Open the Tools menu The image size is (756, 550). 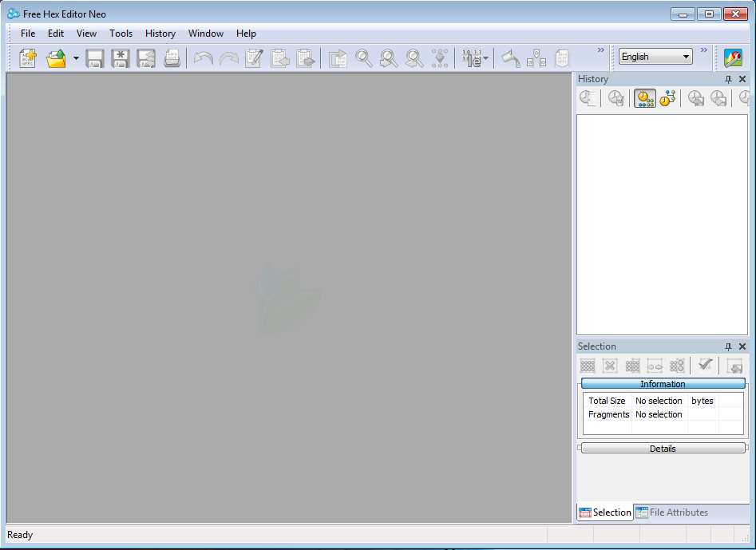pos(121,34)
